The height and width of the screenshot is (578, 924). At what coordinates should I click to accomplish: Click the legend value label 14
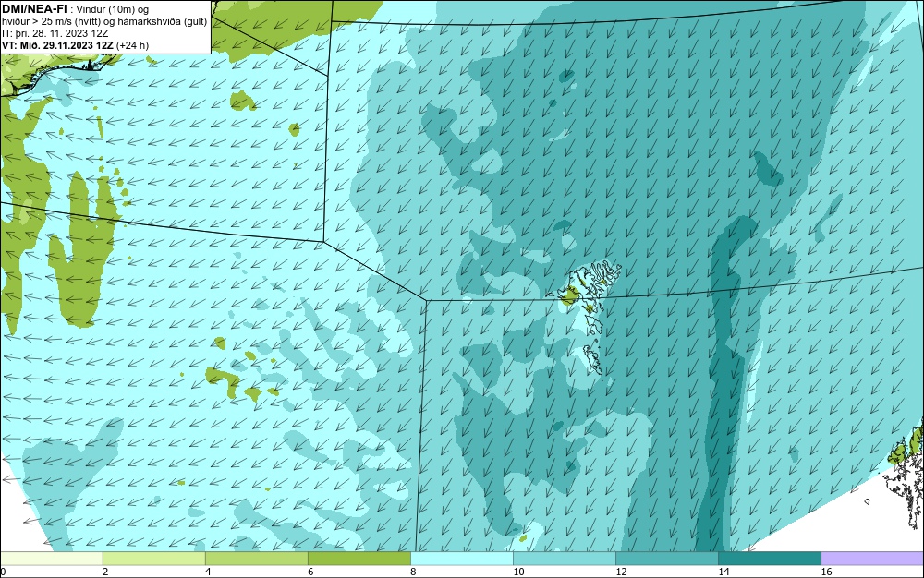(x=723, y=572)
